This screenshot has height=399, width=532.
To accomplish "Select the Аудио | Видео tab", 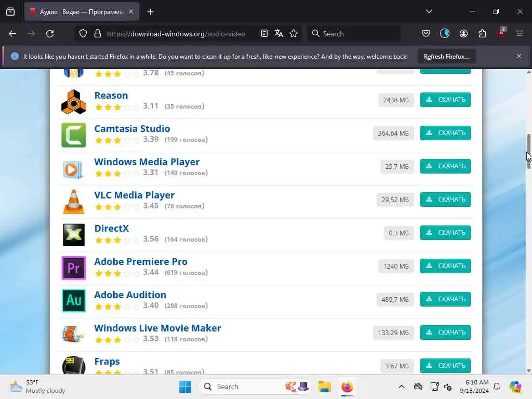I will 82,12.
